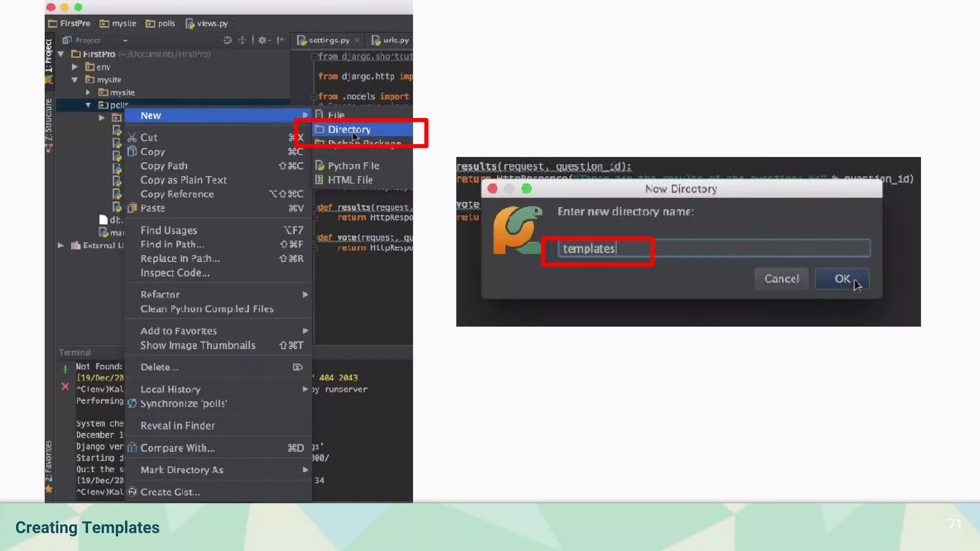Click the Create Gist GitHub icon
The width and height of the screenshot is (980, 551).
132,491
